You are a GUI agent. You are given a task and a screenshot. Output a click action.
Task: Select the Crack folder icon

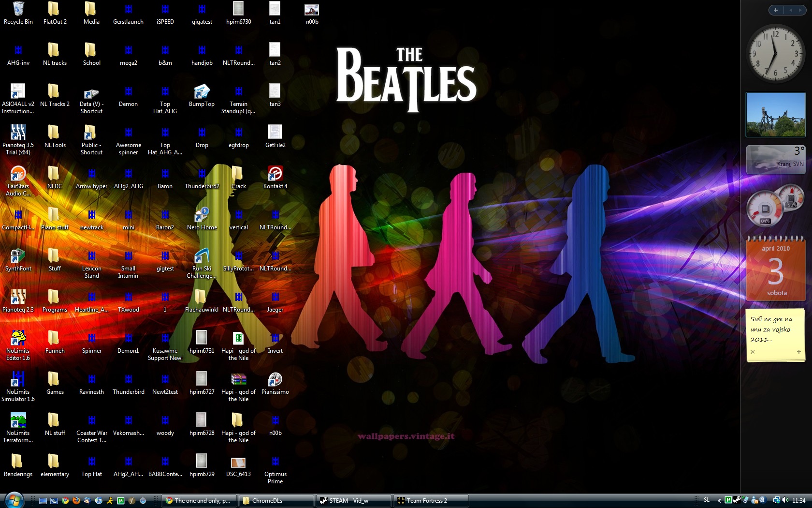coord(239,178)
